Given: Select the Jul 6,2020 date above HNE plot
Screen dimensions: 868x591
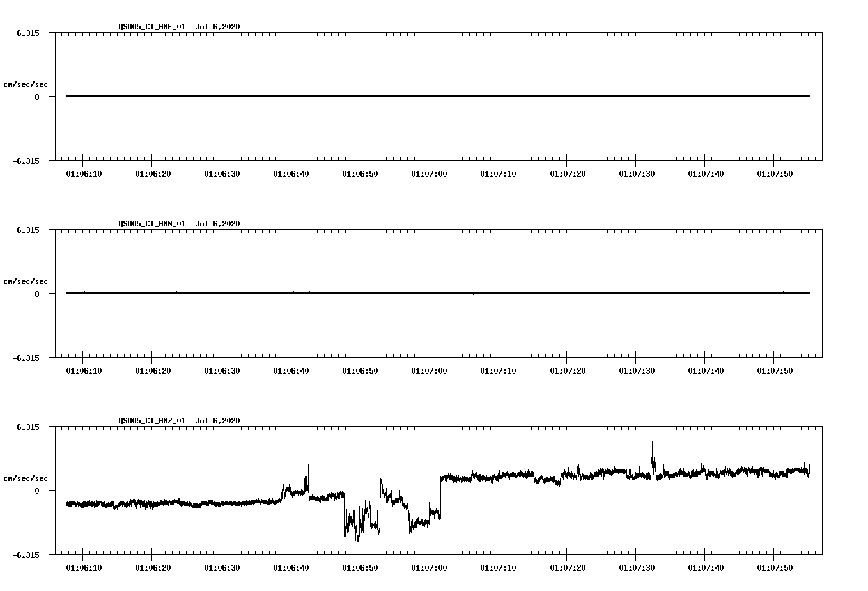Looking at the screenshot, I should point(218,26).
